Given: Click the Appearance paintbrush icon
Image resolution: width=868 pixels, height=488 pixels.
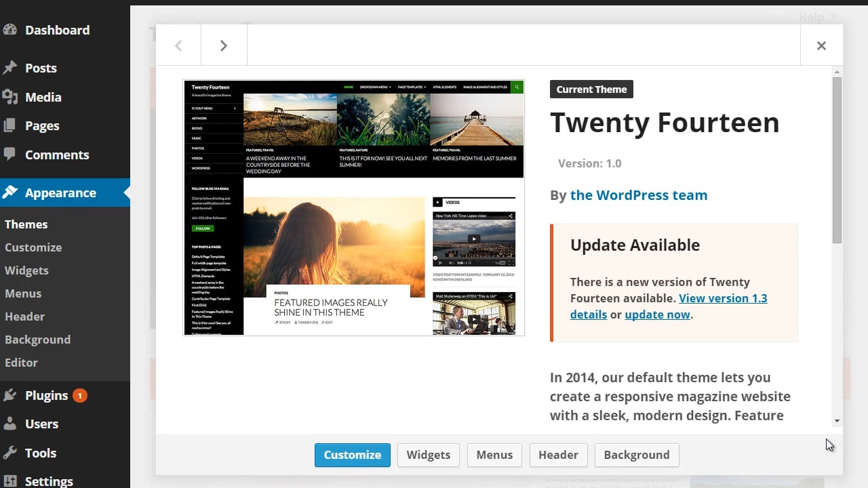Looking at the screenshot, I should click(x=9, y=192).
